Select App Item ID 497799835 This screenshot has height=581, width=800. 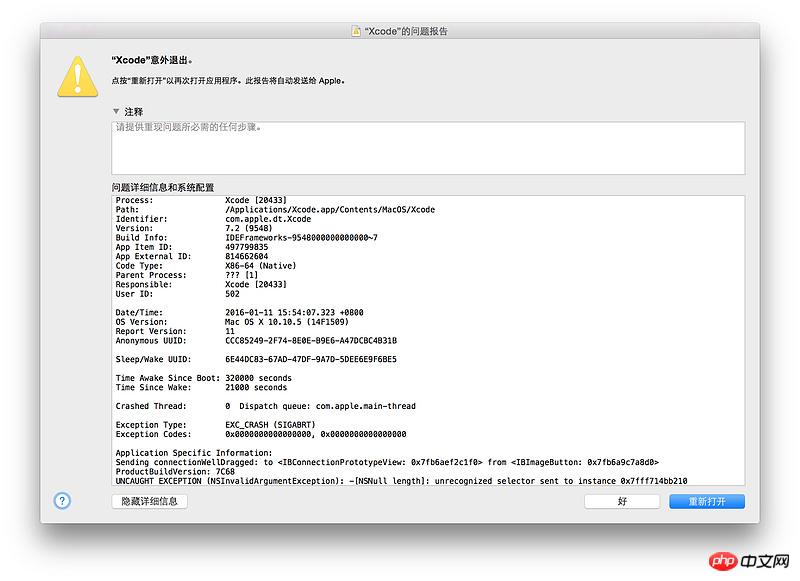[246, 247]
